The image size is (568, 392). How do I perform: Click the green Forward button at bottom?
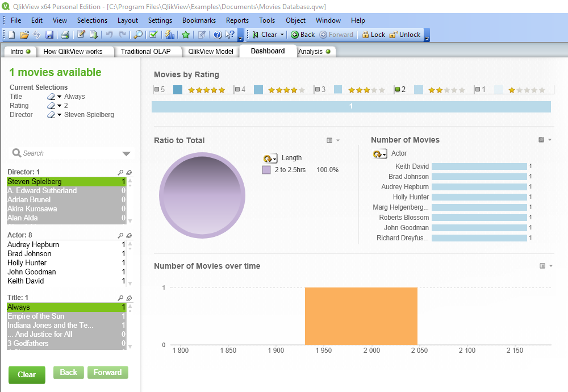tap(107, 373)
